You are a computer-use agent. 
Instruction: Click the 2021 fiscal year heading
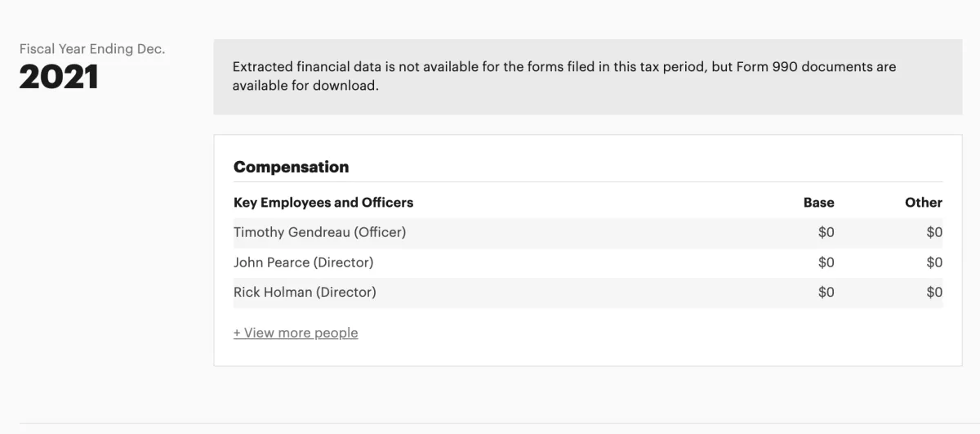(59, 78)
